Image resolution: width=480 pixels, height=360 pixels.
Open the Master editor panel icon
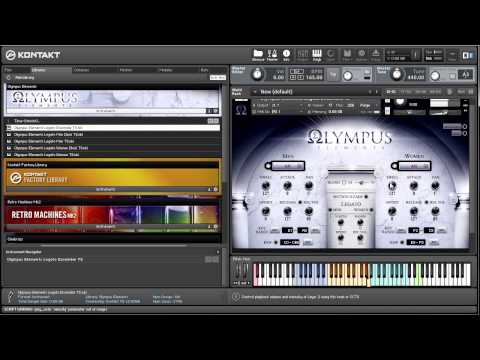tap(272, 55)
